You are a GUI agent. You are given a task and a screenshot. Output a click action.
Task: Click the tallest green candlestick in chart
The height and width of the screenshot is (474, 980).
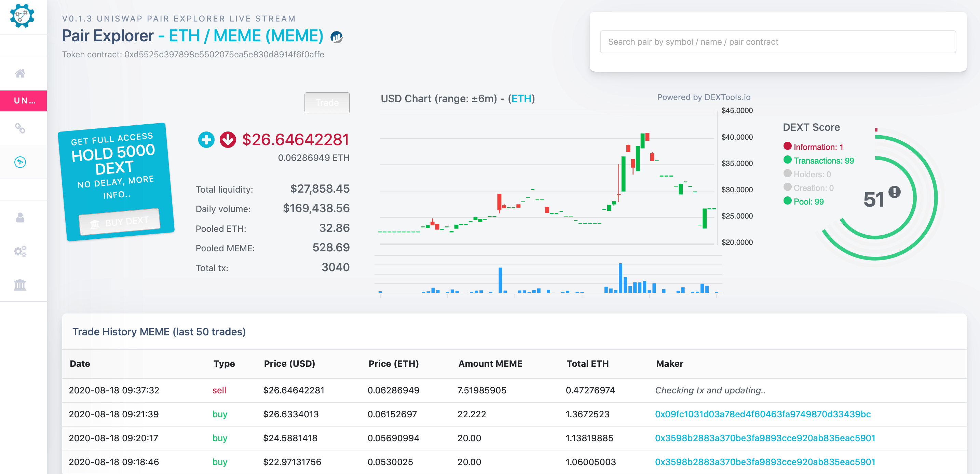click(x=624, y=174)
